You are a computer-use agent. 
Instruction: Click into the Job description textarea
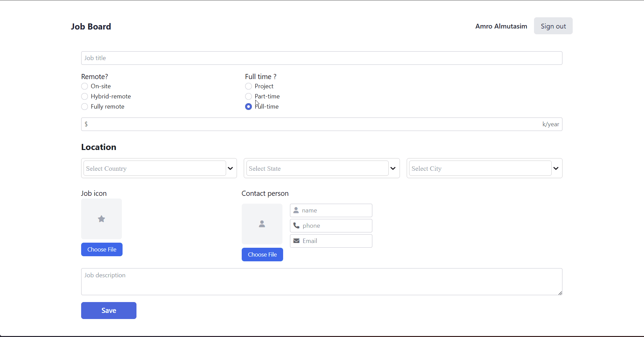click(321, 282)
